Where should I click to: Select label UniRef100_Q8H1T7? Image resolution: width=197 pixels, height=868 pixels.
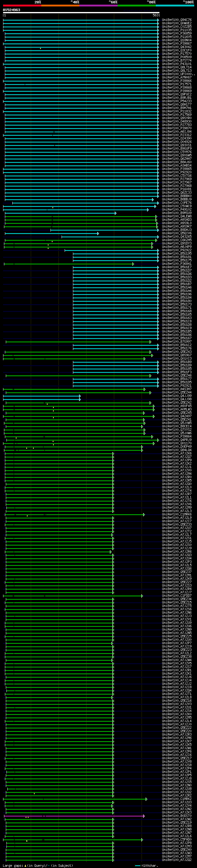[x=177, y=104]
